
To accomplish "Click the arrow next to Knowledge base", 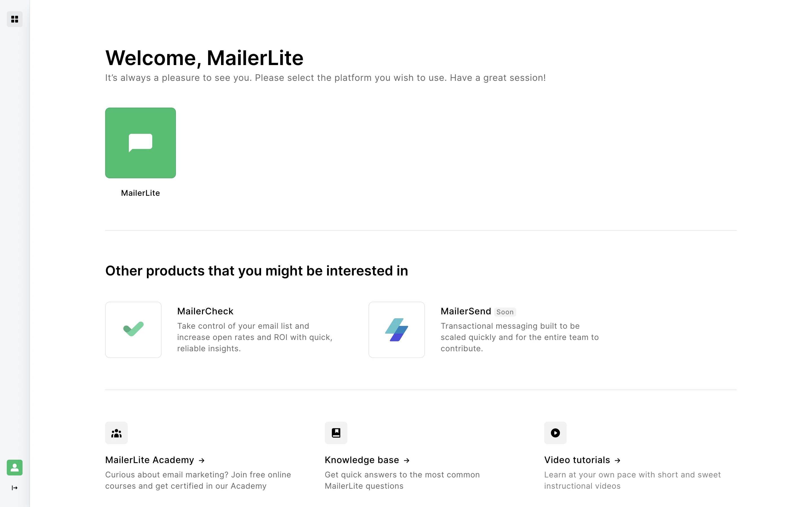I will click(x=407, y=461).
